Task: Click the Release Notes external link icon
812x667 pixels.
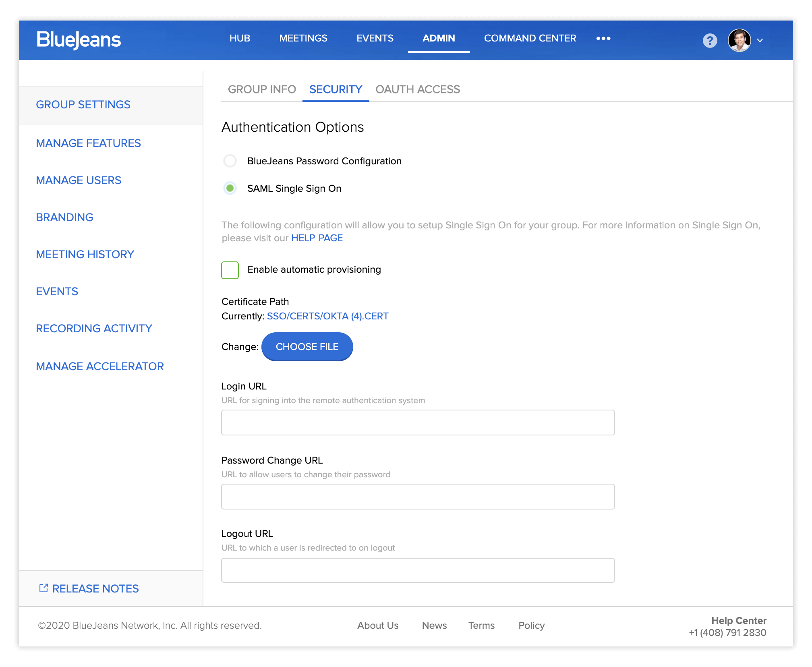Action: [43, 588]
